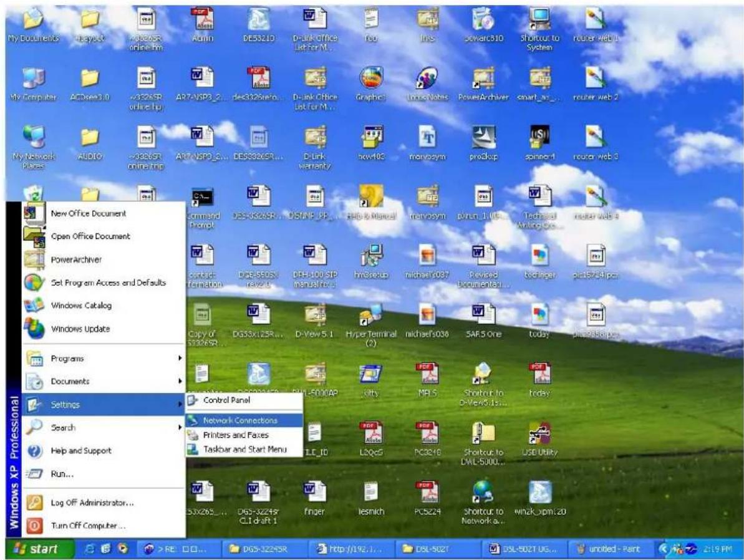This screenshot has height=560, width=744.
Task: Click Internet Explorer quick launch icon
Action: [90, 549]
